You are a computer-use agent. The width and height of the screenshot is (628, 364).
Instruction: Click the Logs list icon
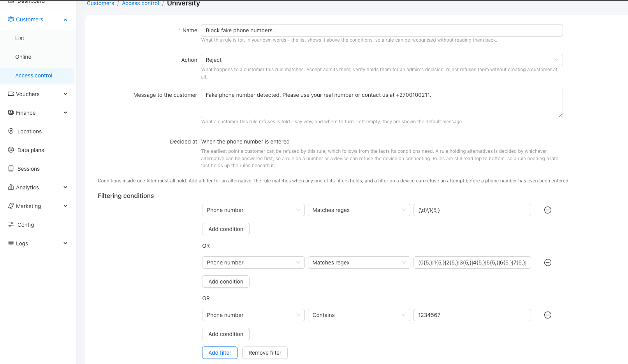point(11,243)
